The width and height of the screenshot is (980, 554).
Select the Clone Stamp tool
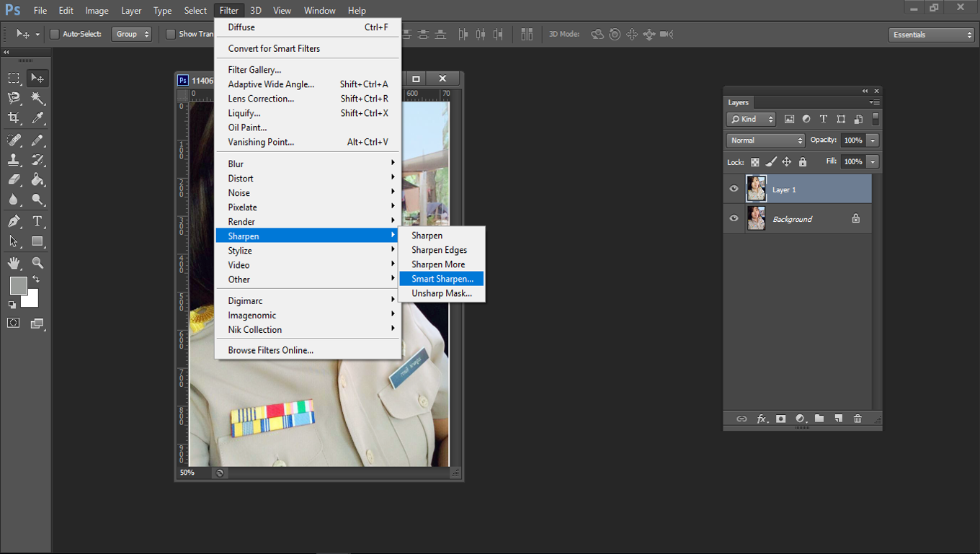14,160
